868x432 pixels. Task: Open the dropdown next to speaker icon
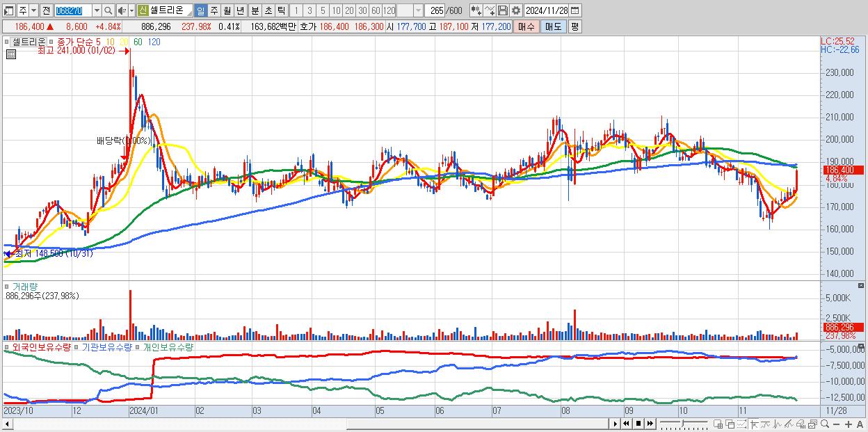(x=131, y=11)
